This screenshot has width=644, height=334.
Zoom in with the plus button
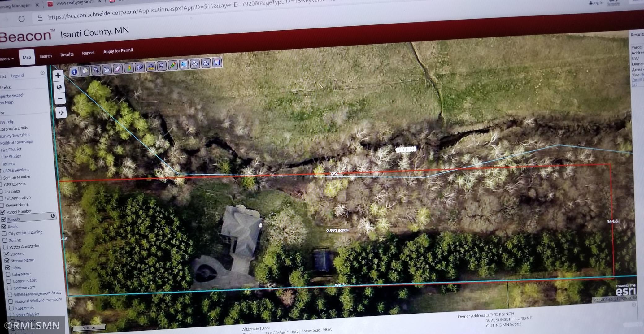(58, 76)
